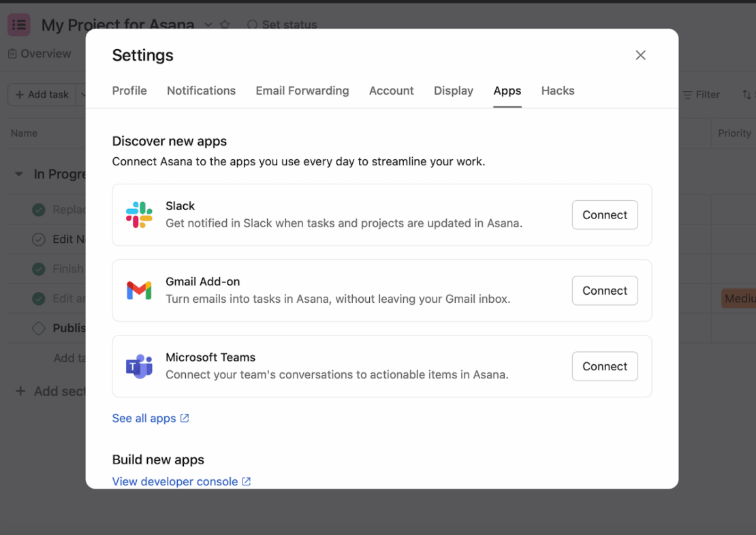Click the Slack app icon

pos(138,214)
